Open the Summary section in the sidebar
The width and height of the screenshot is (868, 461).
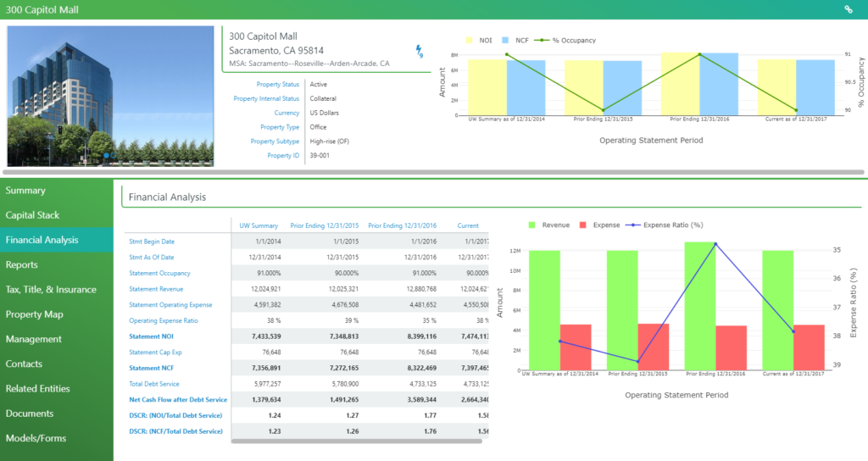[25, 191]
